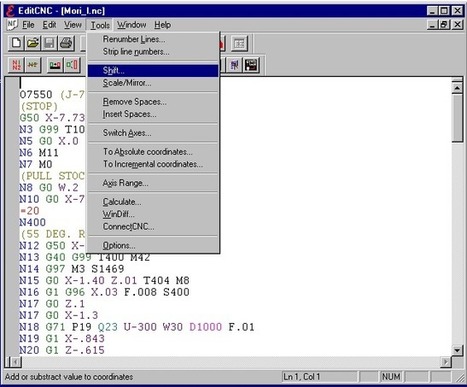The width and height of the screenshot is (467, 387).
Task: Open the Help menu
Action: [x=163, y=25]
